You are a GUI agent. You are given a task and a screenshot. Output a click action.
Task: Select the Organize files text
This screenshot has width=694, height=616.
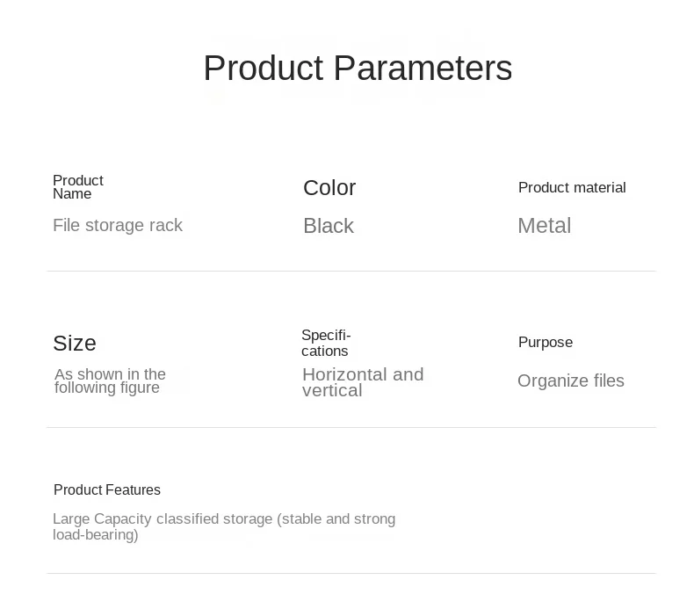tap(570, 381)
